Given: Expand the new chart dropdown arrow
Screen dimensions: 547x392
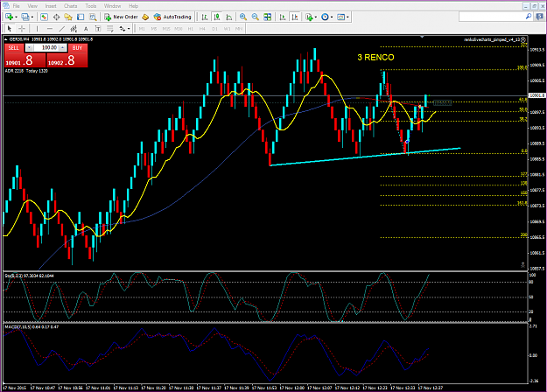Looking at the screenshot, I should tap(16, 17).
